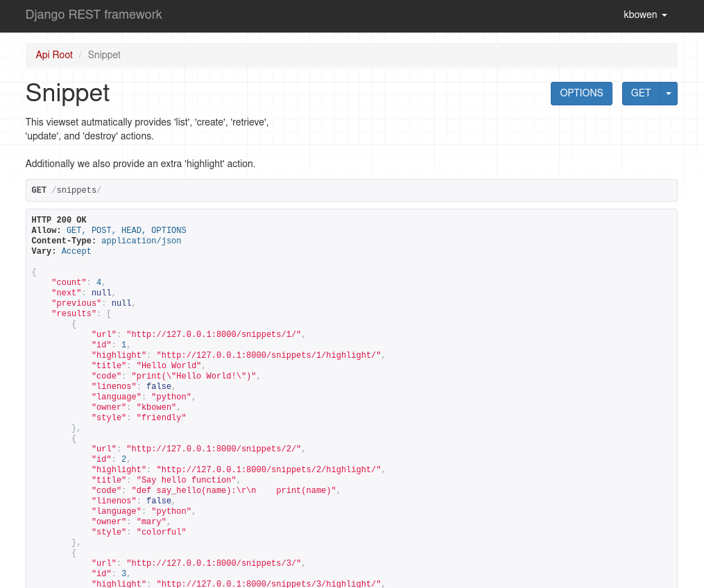Open the snippets/2/ url link
The image size is (704, 588).
[214, 449]
